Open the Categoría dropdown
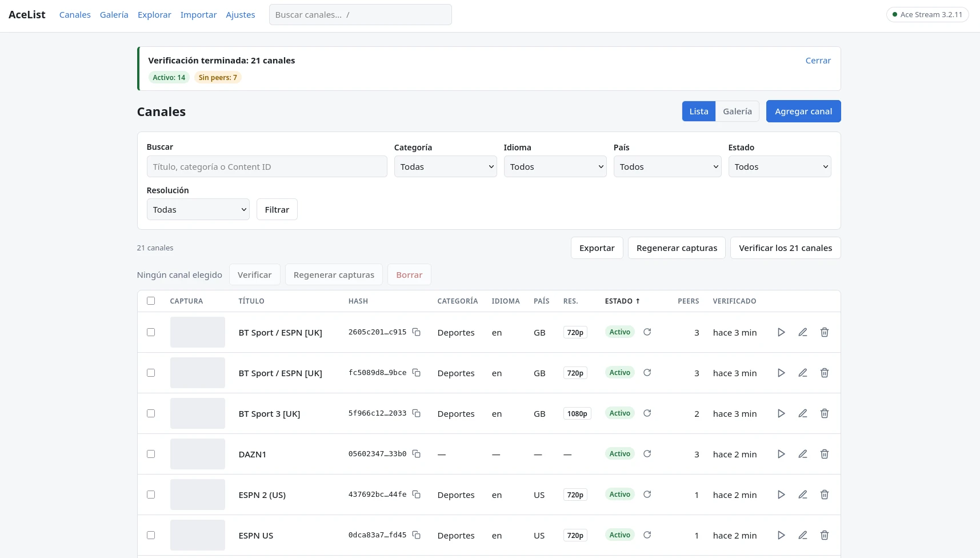Viewport: 980px width, 558px height. [x=445, y=166]
